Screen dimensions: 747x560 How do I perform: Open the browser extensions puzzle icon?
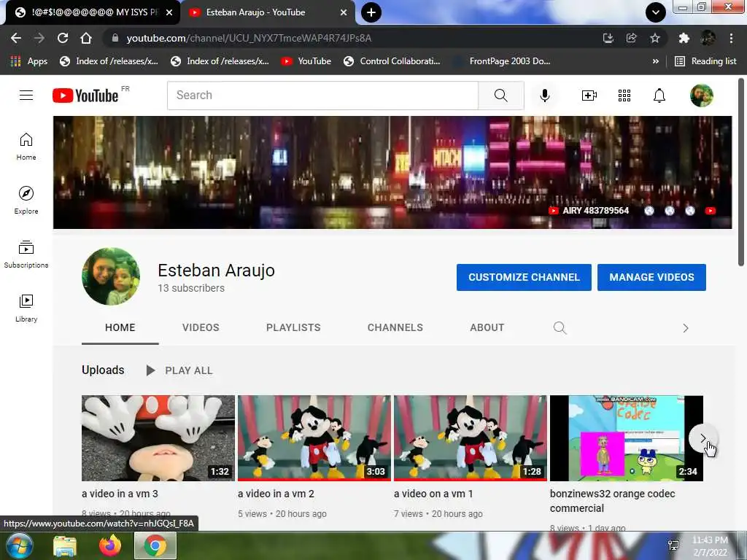684,38
